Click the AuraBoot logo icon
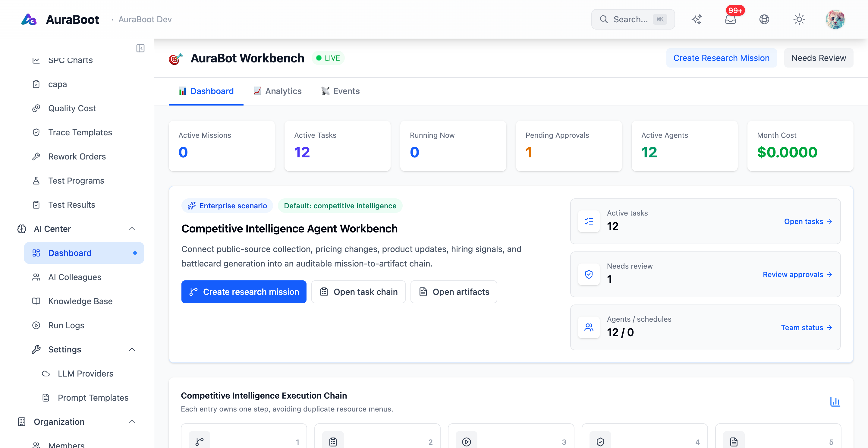Screen dimensions: 868x448 point(29,19)
